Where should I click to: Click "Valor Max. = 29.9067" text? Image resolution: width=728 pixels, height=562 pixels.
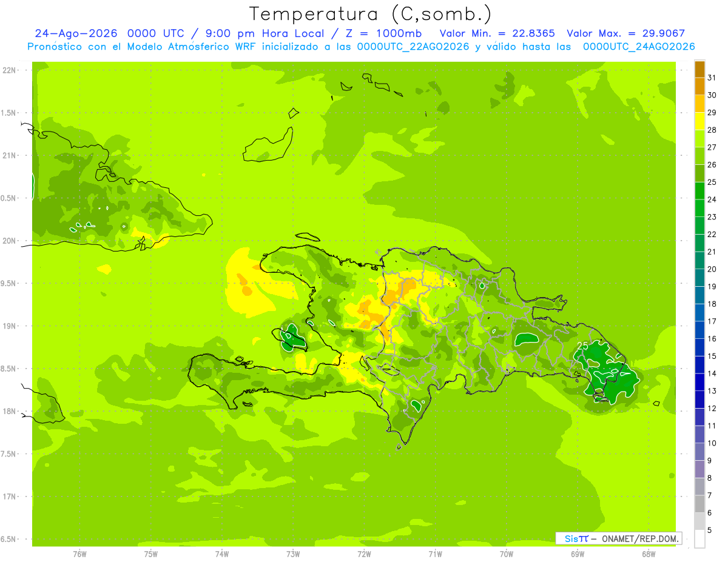tap(625, 33)
